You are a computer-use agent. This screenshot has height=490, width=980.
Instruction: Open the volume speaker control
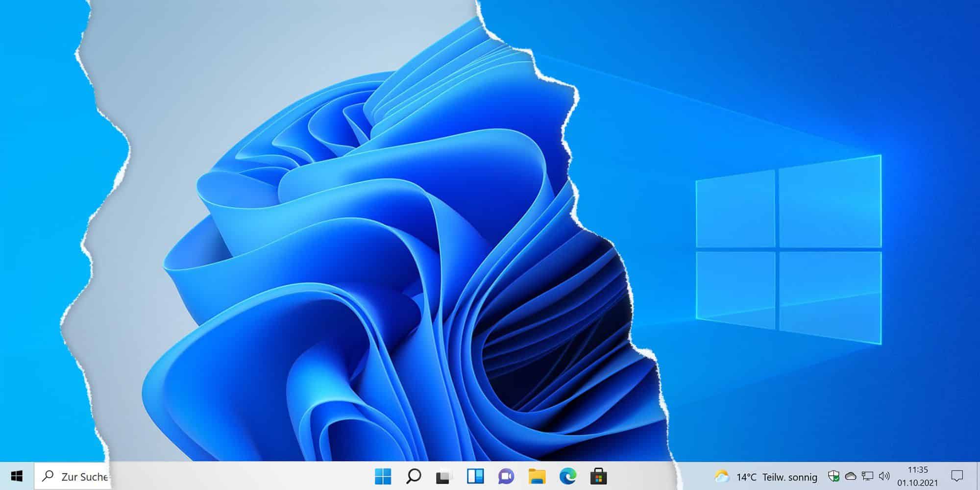884,476
